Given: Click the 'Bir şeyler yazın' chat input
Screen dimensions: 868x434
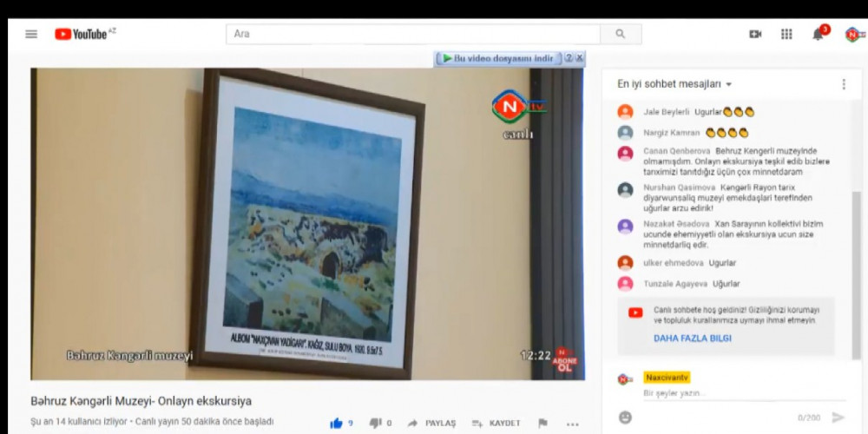Looking at the screenshot, I should coord(745,393).
